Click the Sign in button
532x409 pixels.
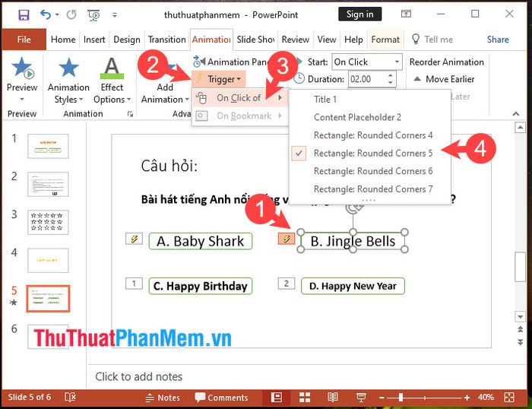click(359, 14)
